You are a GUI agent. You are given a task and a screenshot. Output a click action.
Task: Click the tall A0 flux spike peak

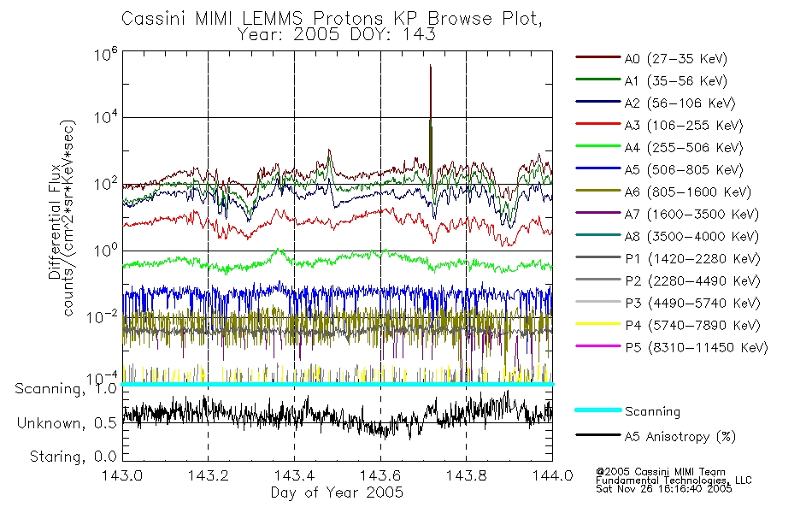430,67
